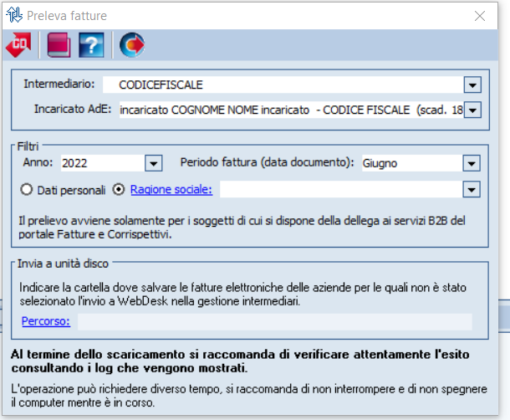Click the Incaricato AdE value field

pos(291,110)
